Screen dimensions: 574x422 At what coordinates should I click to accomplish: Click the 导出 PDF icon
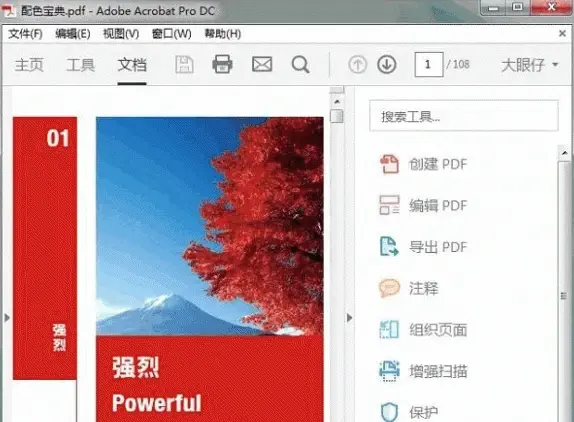(389, 246)
